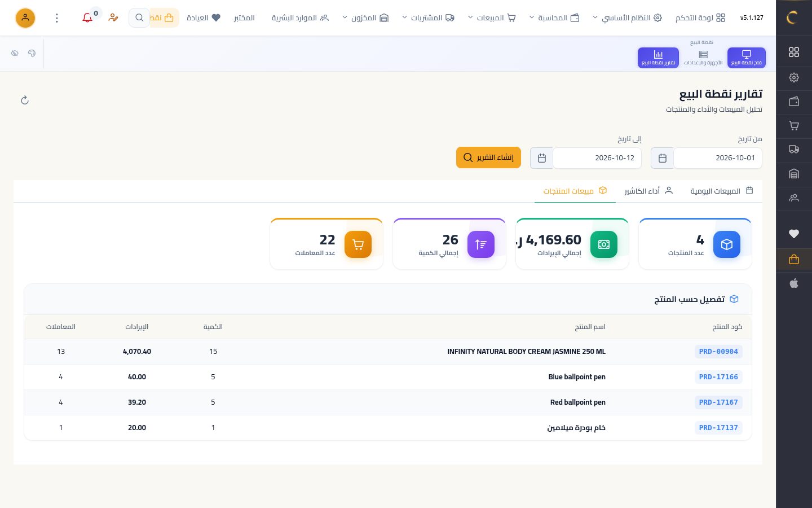The image size is (812, 508).
Task: Expand the المخزون menu
Action: 365,18
